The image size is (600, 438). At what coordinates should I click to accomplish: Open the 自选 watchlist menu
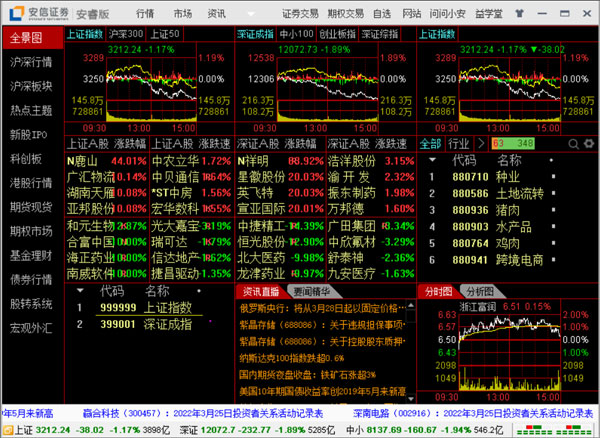coord(382,14)
